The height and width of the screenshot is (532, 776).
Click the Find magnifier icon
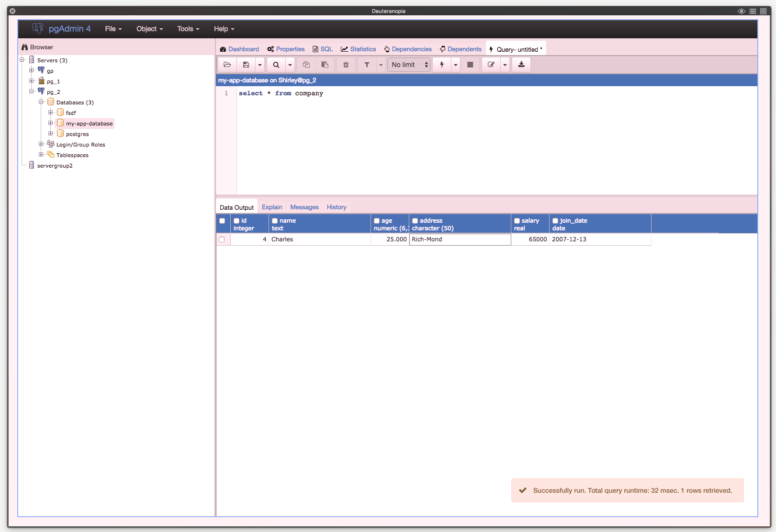276,65
